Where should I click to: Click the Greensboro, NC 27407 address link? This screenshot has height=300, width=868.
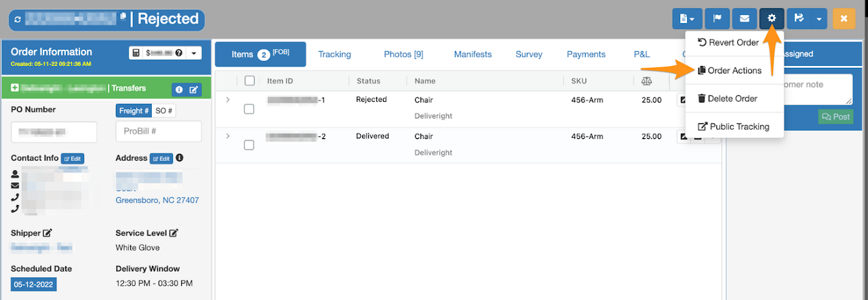point(157,200)
